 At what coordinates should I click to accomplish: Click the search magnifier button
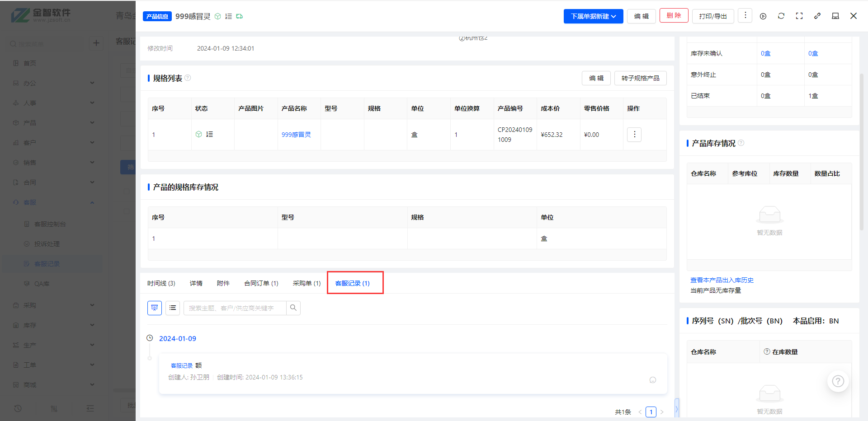click(293, 308)
